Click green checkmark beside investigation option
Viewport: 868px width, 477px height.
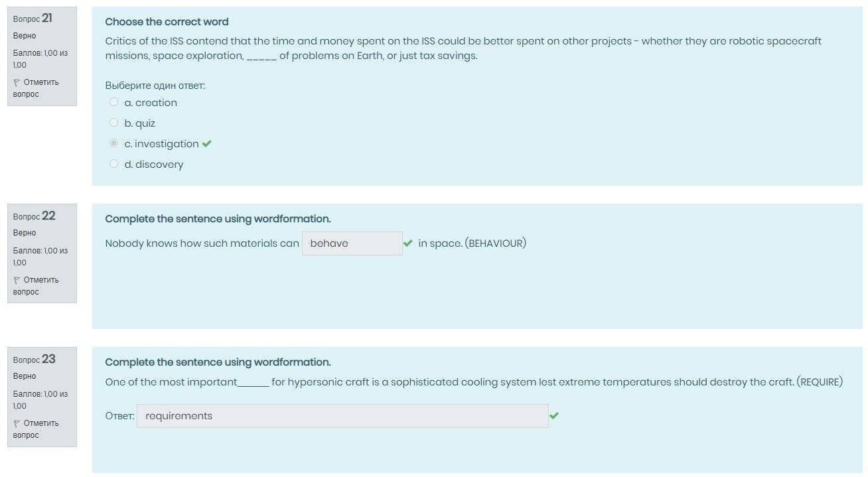click(207, 143)
